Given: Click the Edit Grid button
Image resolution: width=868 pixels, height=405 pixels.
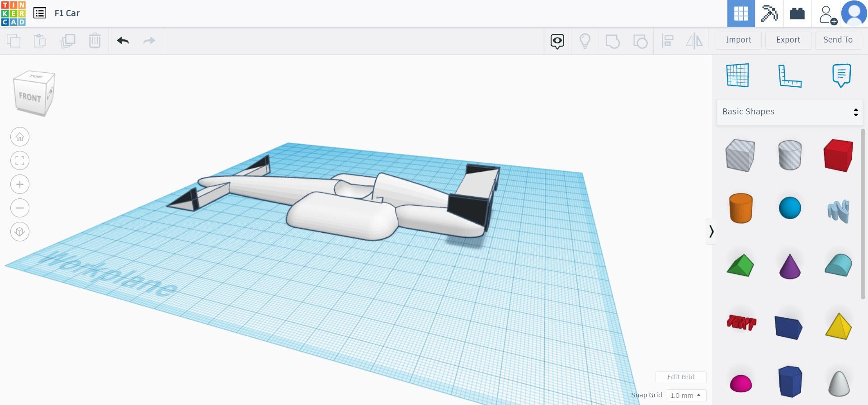Looking at the screenshot, I should [681, 377].
